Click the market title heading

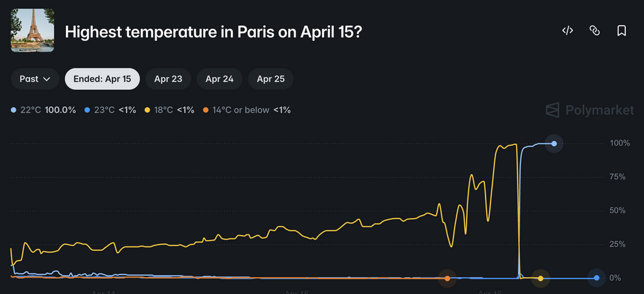(x=213, y=31)
